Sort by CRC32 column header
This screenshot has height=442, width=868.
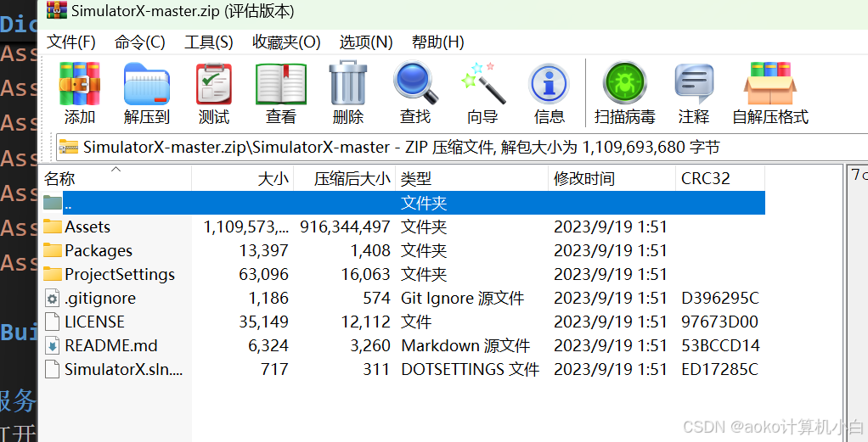pos(720,178)
